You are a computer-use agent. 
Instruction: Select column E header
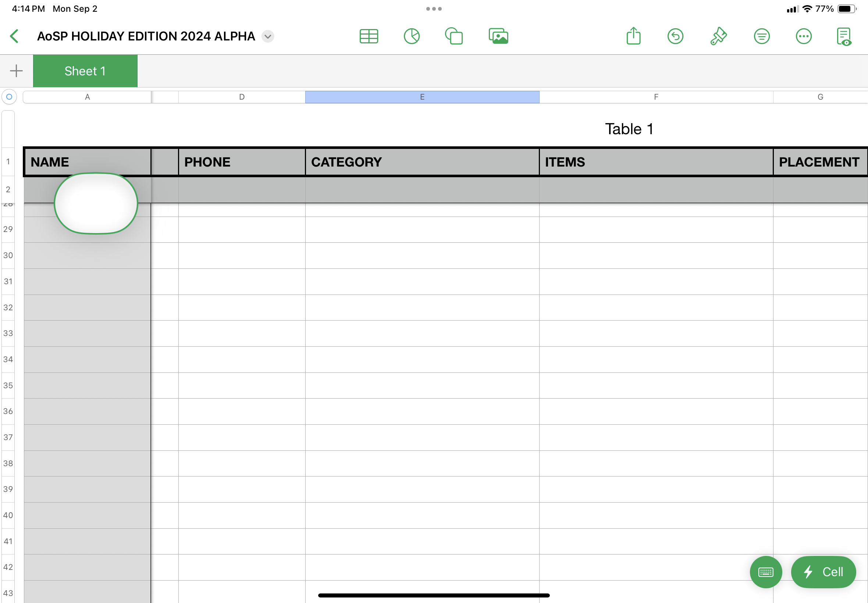[x=422, y=97]
